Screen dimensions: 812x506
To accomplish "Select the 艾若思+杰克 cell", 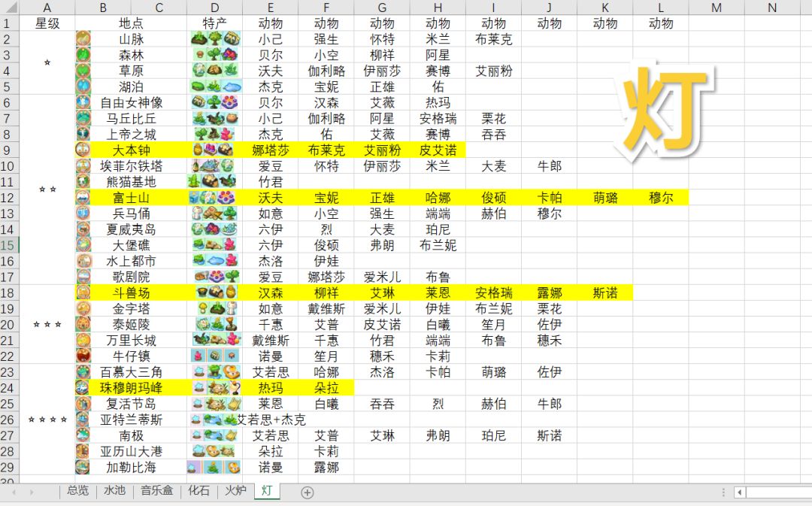I will (271, 420).
